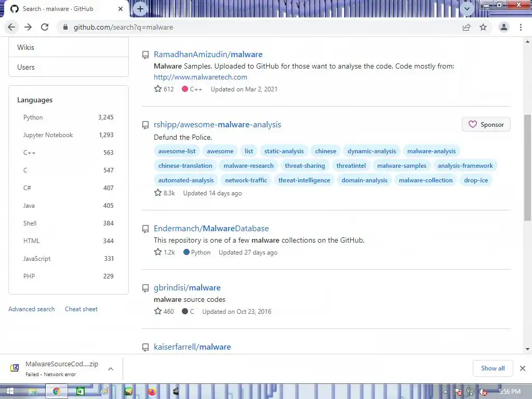Viewport: 532px width, 399px height.
Task: Click the threat-intelligence topic tag
Action: (x=304, y=180)
